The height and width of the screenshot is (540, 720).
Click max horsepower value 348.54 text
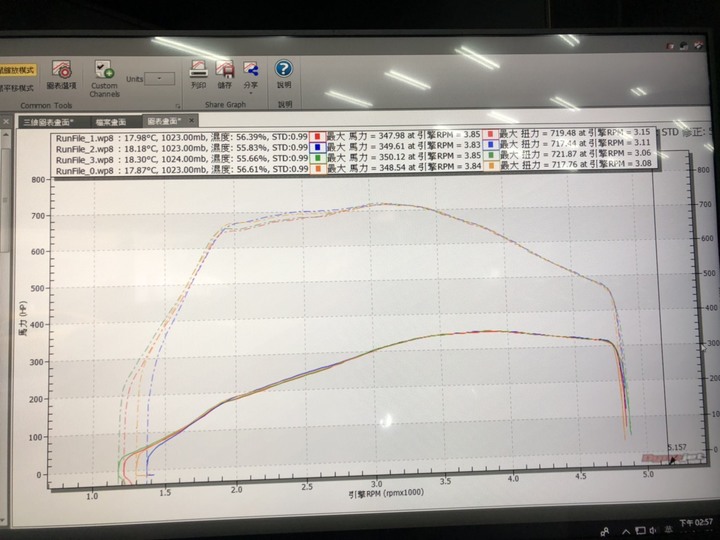[395, 168]
